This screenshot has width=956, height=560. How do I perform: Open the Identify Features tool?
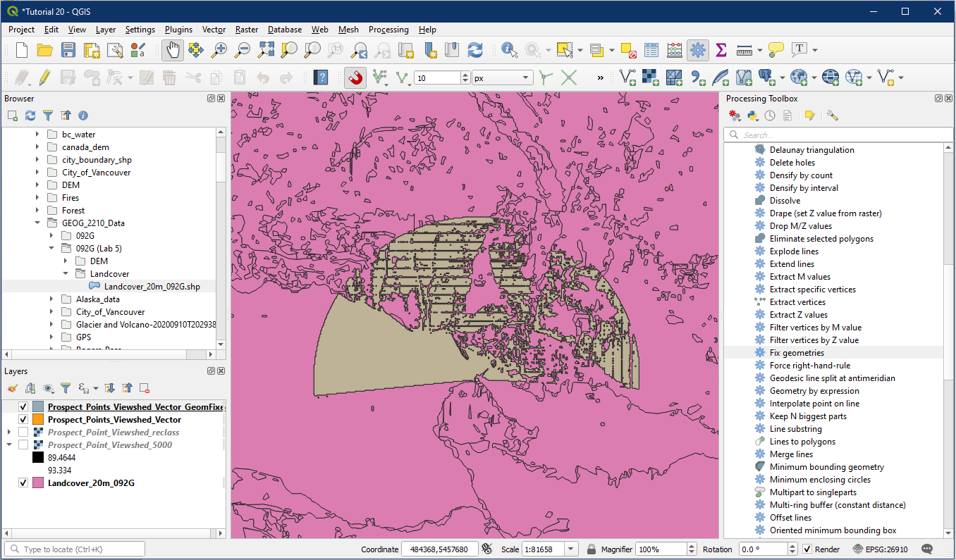[509, 50]
